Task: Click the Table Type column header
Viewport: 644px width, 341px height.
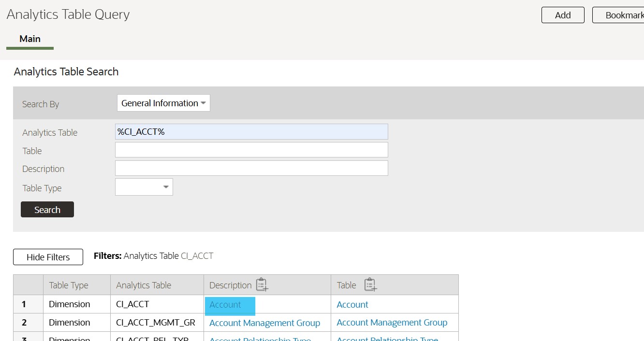Action: pyautogui.click(x=76, y=285)
